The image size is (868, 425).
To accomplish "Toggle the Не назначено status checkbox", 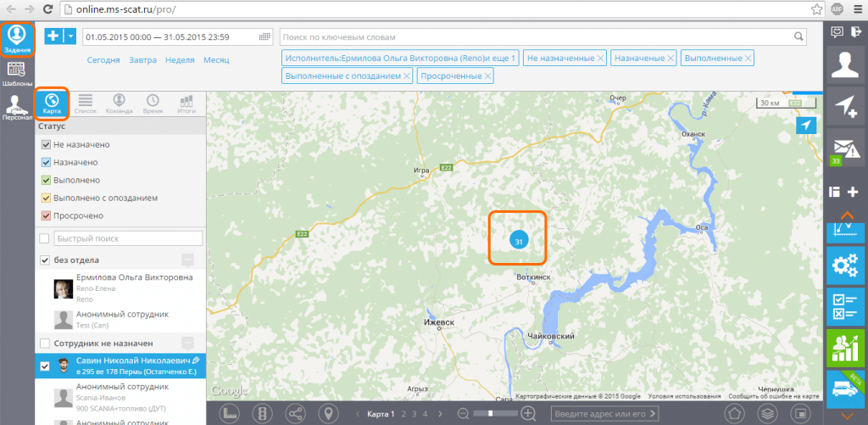I will point(47,145).
